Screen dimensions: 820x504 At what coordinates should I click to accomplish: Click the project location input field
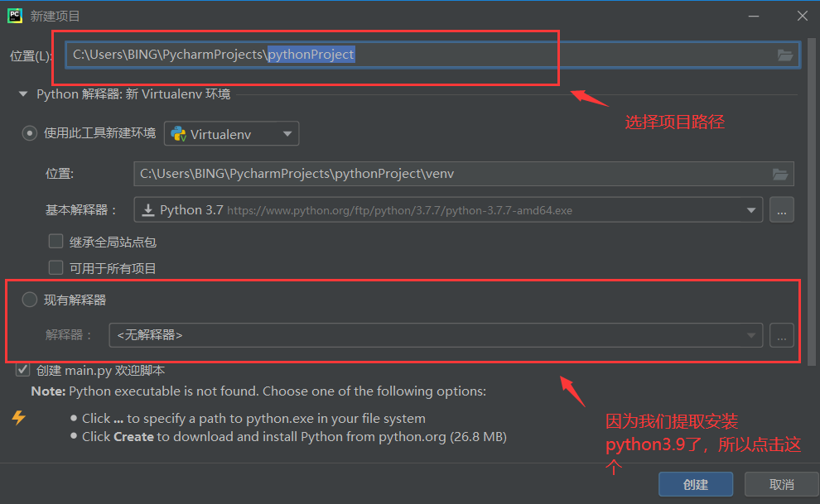(331, 54)
